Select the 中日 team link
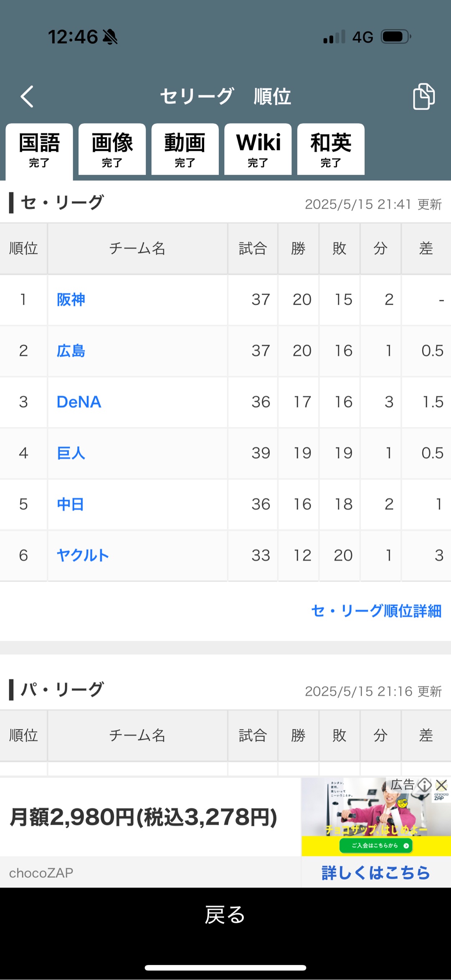 pos(70,504)
